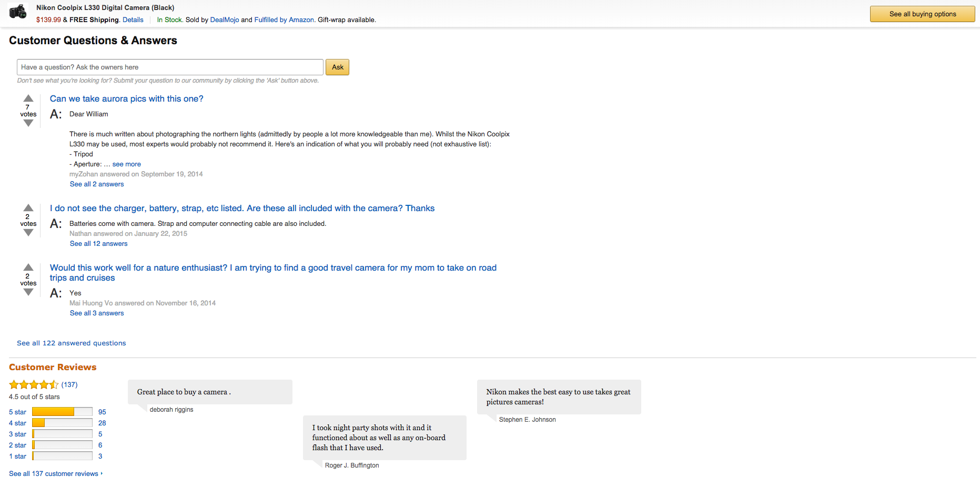Show all 122 answered questions
The width and height of the screenshot is (980, 486).
coord(71,343)
